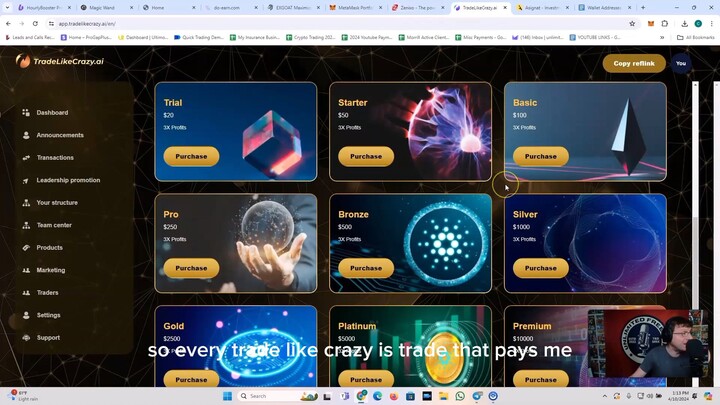Select the Transactions arrows icon

[x=26, y=158]
